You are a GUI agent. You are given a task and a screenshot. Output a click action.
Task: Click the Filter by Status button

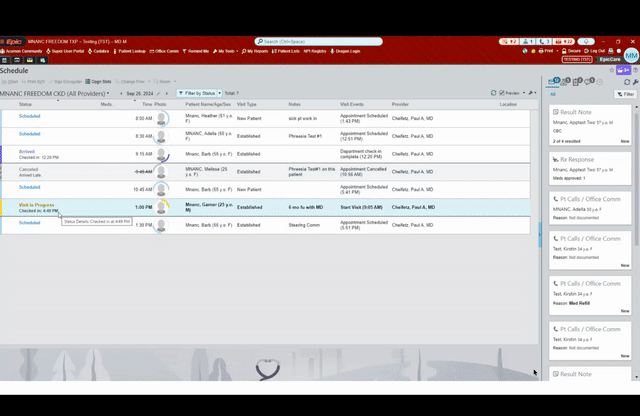[x=197, y=93]
